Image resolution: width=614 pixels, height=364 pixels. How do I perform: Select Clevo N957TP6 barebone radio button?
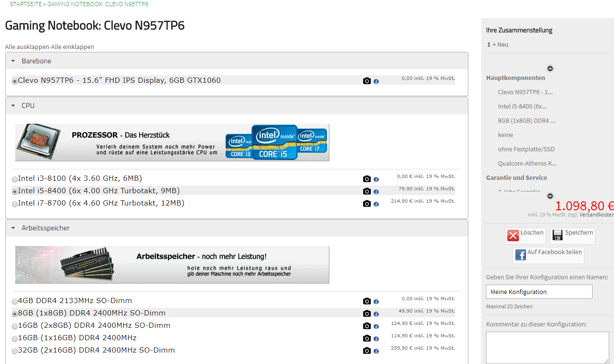coord(15,81)
